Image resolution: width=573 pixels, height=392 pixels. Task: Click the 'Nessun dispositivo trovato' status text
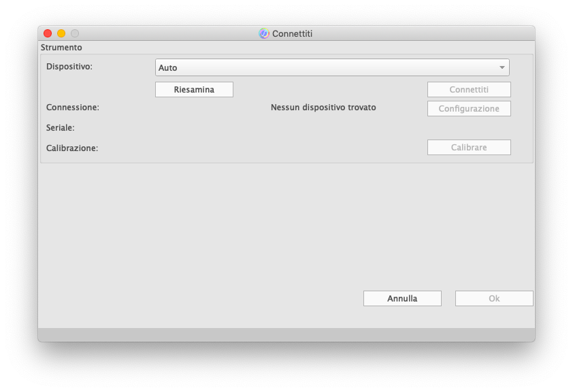coord(323,108)
